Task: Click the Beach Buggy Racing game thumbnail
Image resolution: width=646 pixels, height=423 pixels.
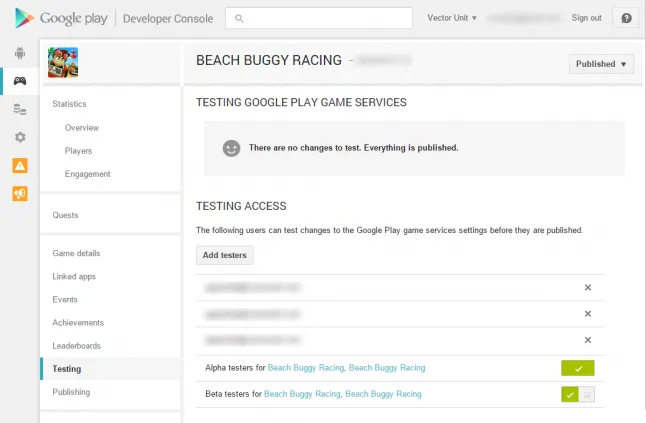Action: click(x=63, y=63)
